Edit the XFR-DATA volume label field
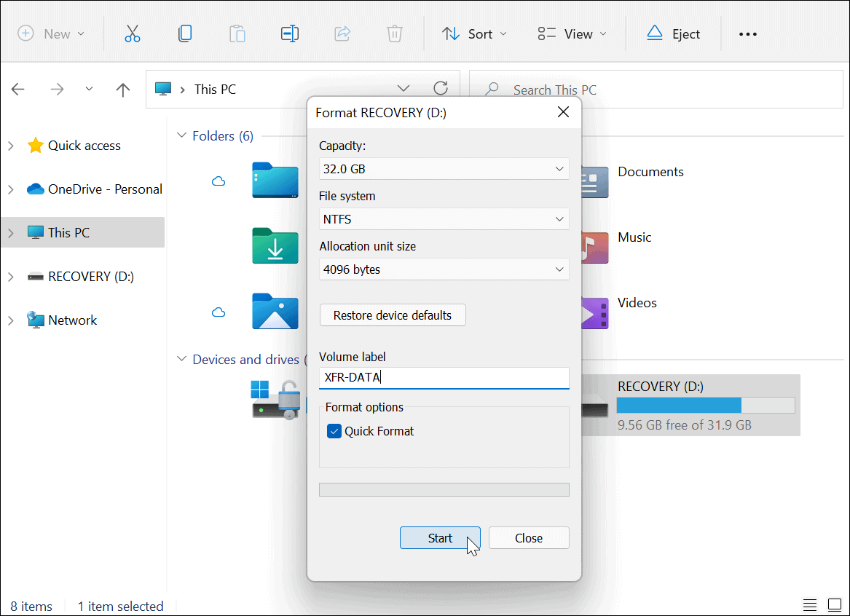Viewport: 850px width, 616px height. pyautogui.click(x=444, y=378)
